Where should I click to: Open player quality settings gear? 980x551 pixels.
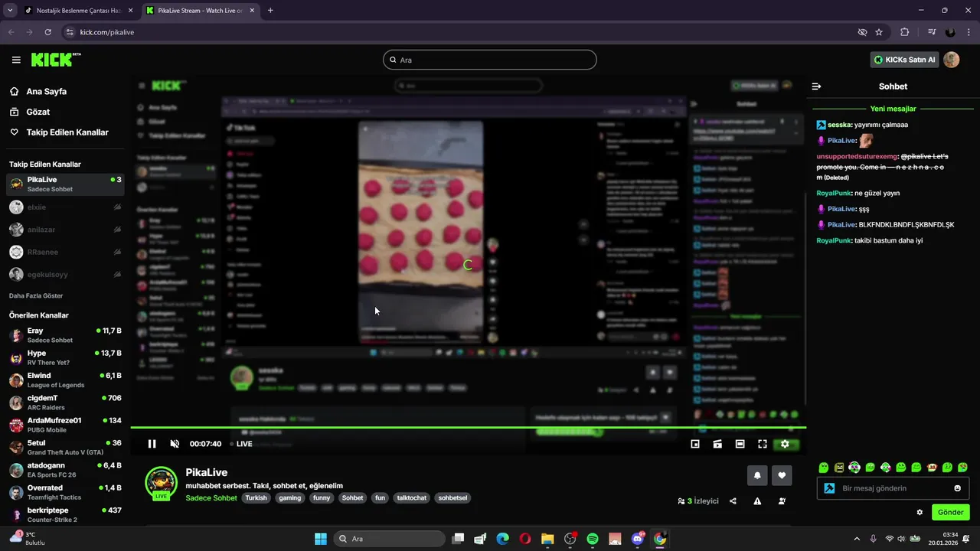[785, 444]
